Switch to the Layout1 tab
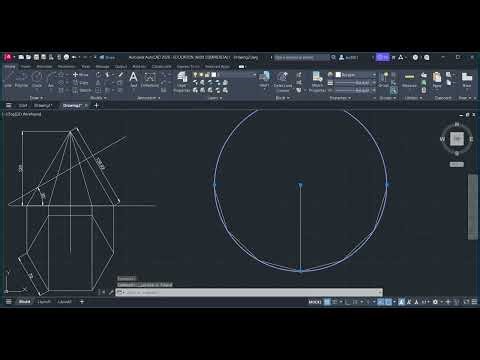480x360 pixels. pos(44,302)
